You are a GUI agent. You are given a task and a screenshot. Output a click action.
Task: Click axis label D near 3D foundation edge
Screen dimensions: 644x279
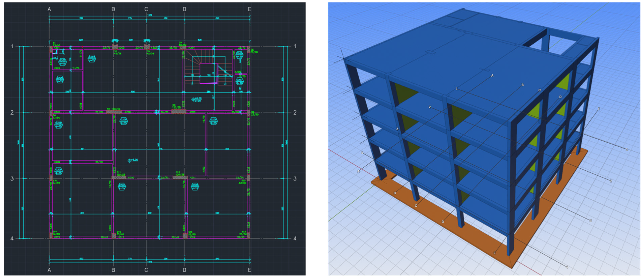(443, 222)
